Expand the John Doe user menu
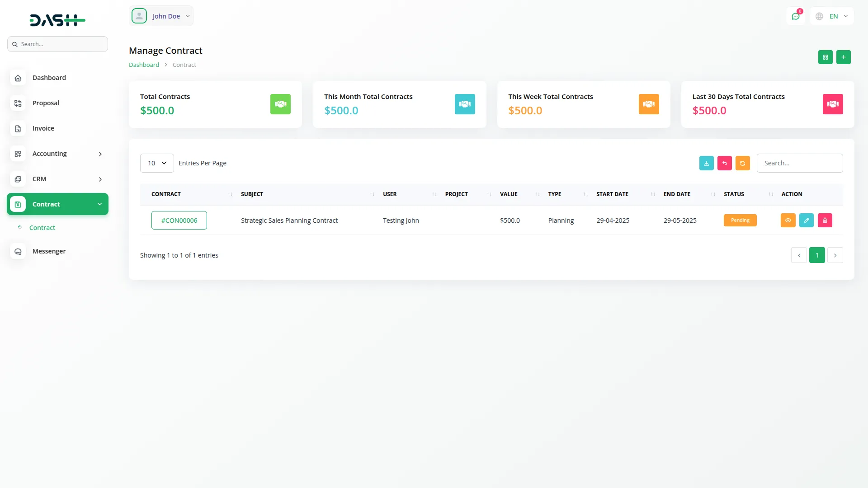The height and width of the screenshot is (488, 868). tap(161, 16)
